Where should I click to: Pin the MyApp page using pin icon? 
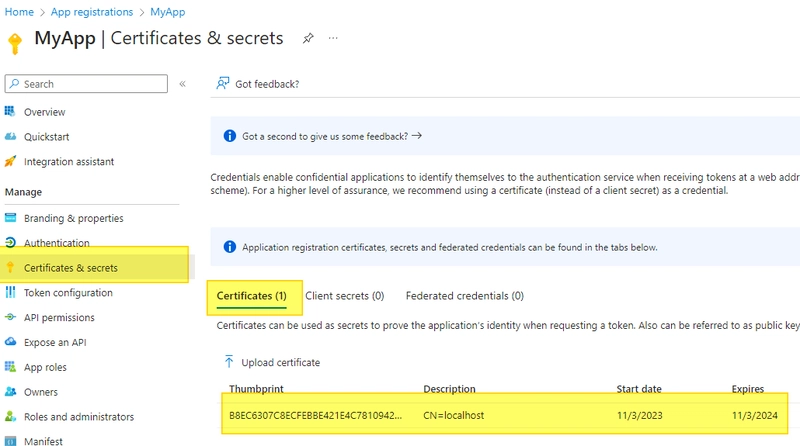click(x=308, y=38)
